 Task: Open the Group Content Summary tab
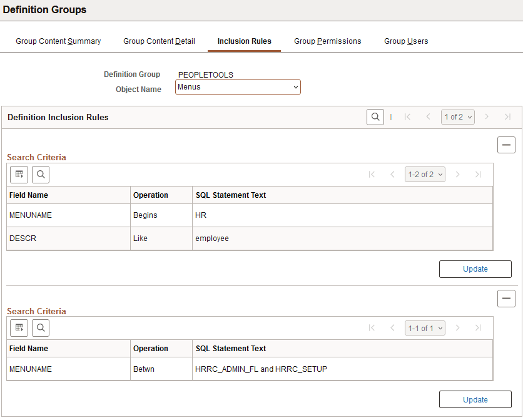58,41
